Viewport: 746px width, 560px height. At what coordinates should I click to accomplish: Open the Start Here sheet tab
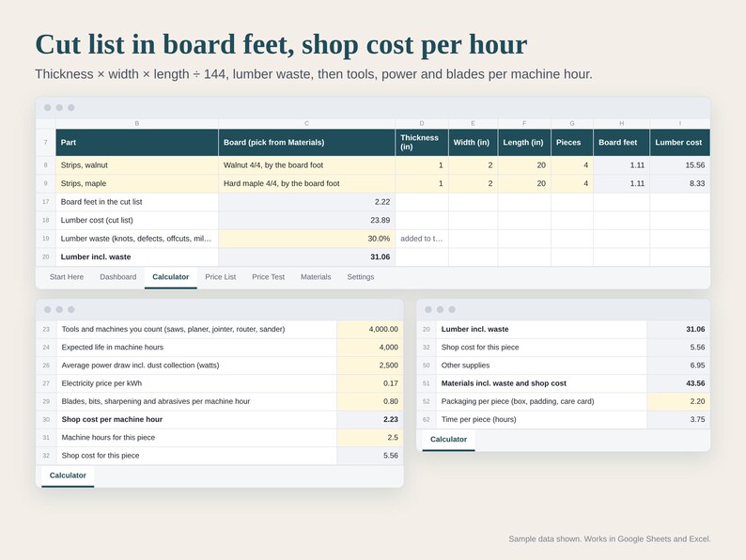pos(67,277)
